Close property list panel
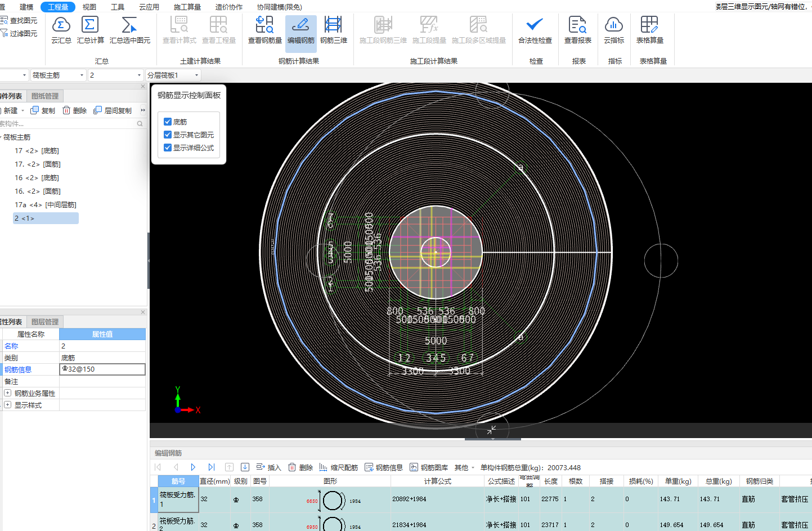812x531 pixels. [x=143, y=312]
